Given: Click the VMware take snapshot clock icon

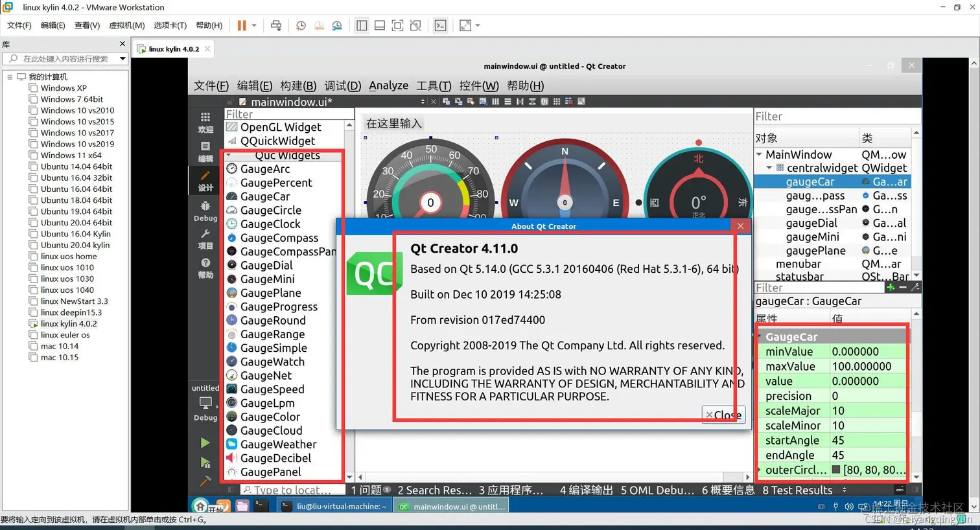Looking at the screenshot, I should coord(301,25).
